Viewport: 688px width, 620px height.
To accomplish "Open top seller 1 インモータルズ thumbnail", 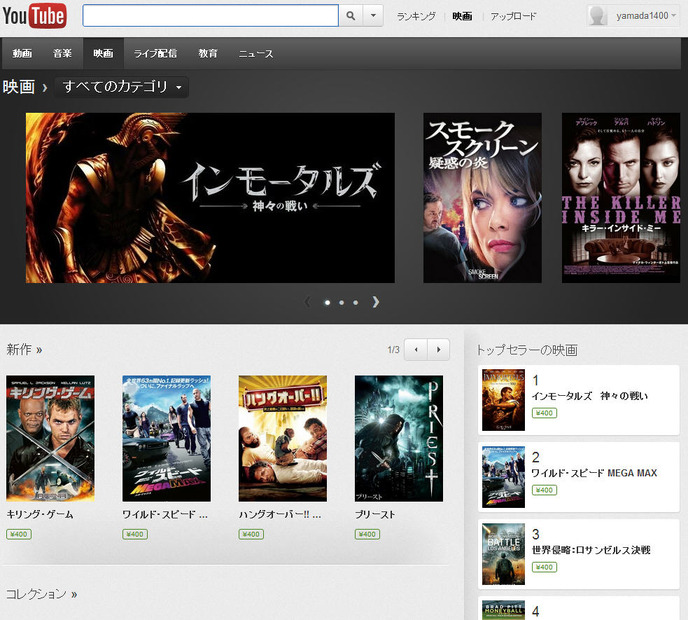I will click(503, 400).
